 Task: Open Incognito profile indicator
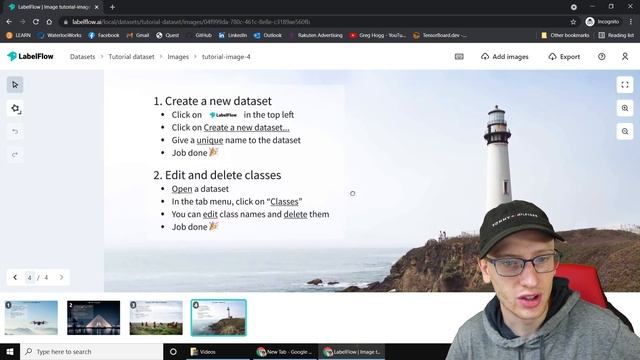[x=602, y=22]
